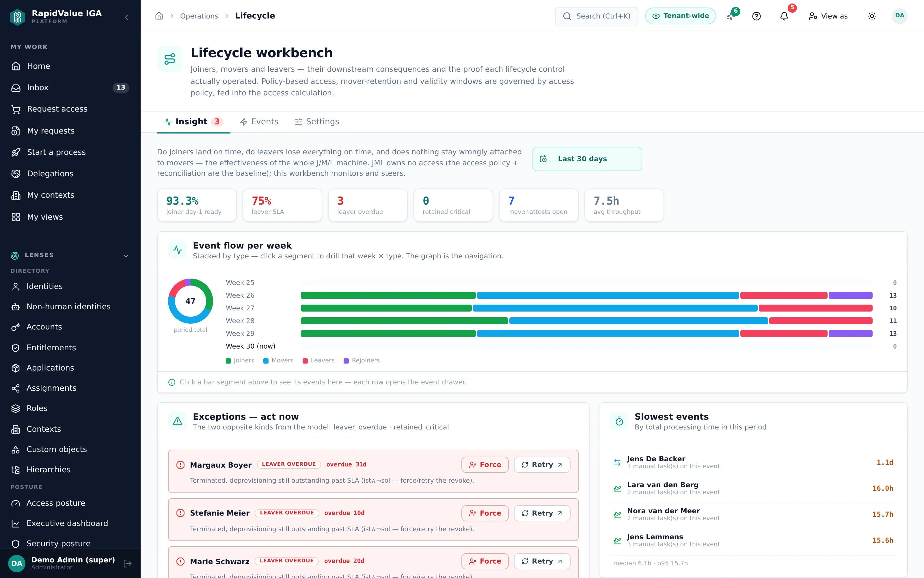The width and height of the screenshot is (924, 578).
Task: Open Request access in sidebar
Action: pyautogui.click(x=70, y=109)
